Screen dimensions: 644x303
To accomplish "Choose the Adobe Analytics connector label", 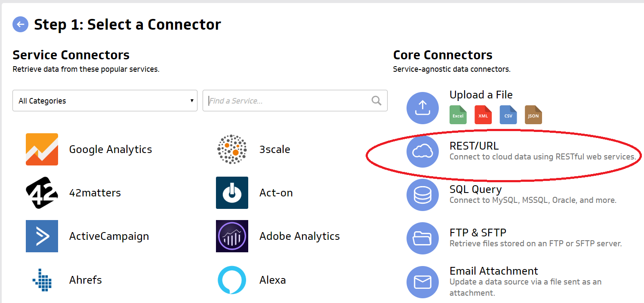I will [299, 236].
